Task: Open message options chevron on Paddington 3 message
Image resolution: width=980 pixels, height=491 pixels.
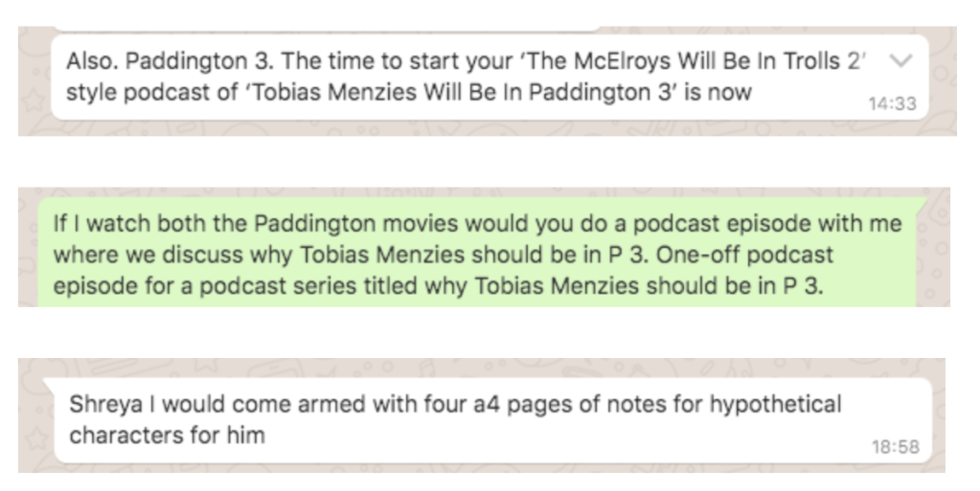Action: tap(899, 60)
